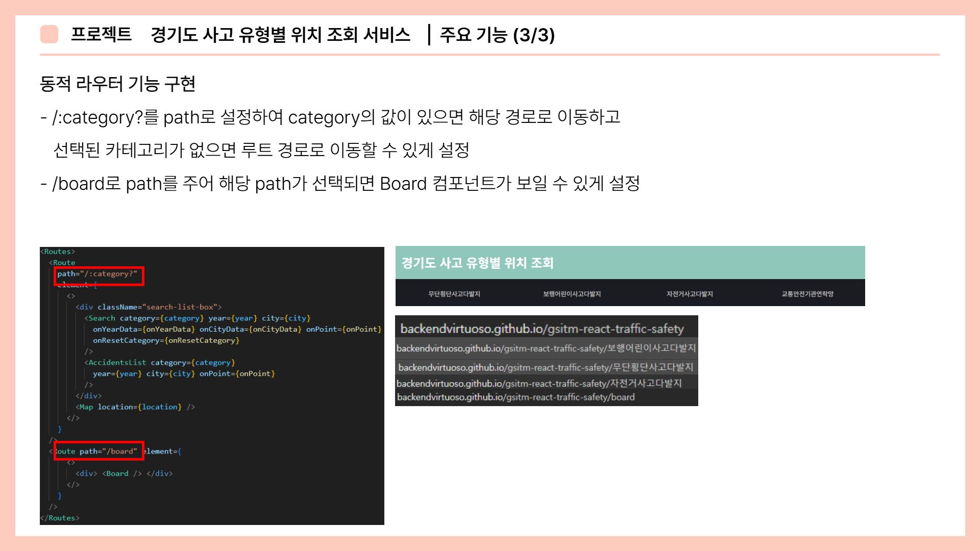Image resolution: width=980 pixels, height=551 pixels.
Task: Click the pink rounded square icon
Action: pos(49,34)
